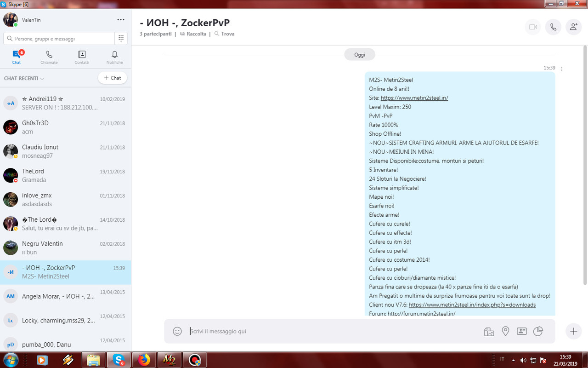Screen dimensions: 588x368
Task: Open the Claudiu Ionut conversation
Action: 65,151
